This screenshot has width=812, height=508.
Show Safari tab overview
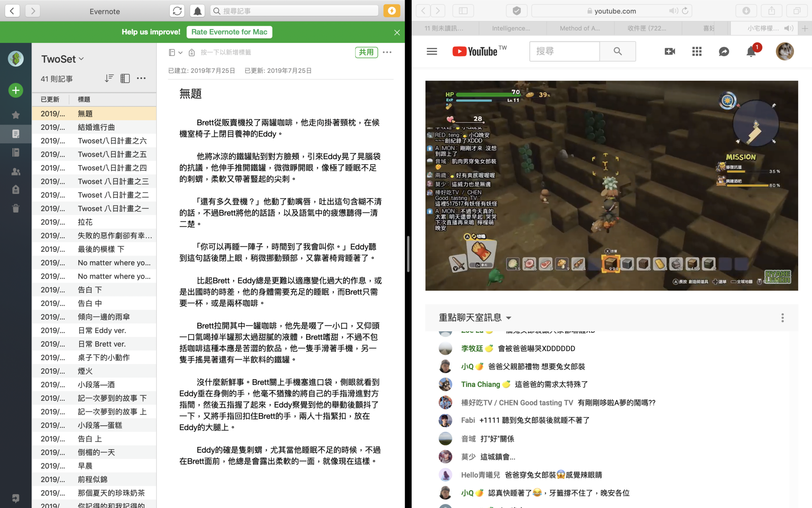tap(797, 11)
